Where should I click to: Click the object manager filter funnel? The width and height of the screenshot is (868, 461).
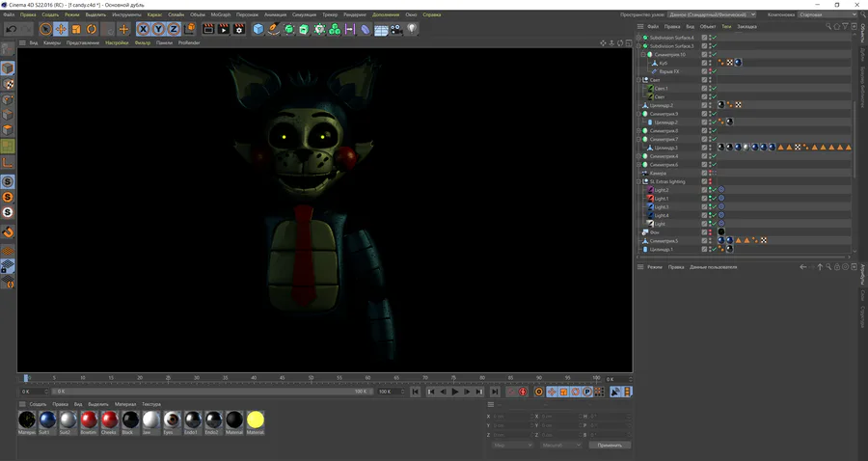coord(845,26)
